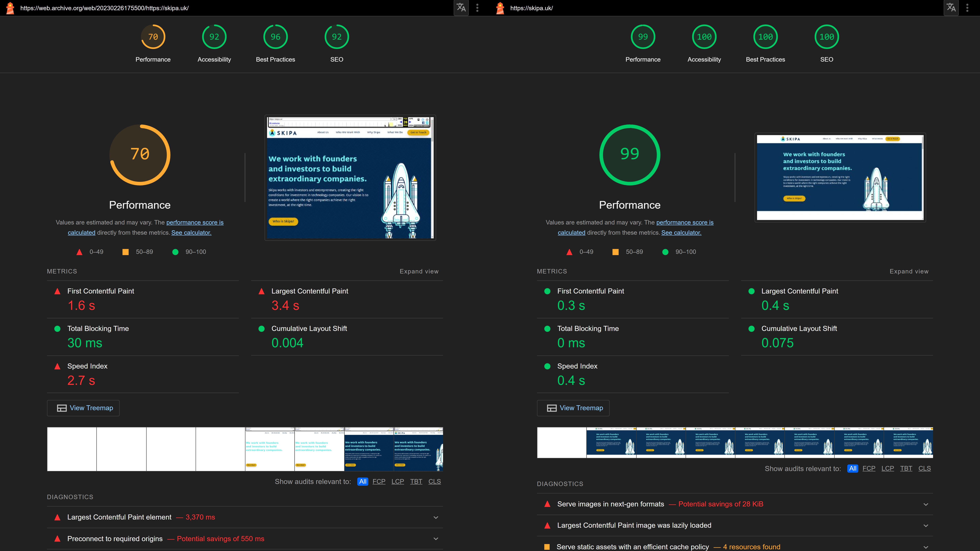Toggle Expand view in left metrics section
980x551 pixels.
click(419, 272)
